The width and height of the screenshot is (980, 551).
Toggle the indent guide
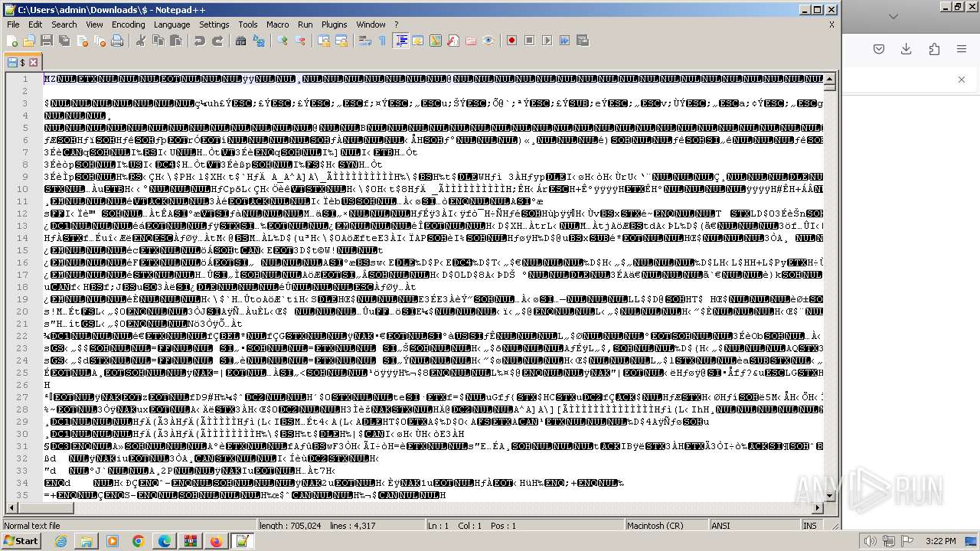[400, 41]
